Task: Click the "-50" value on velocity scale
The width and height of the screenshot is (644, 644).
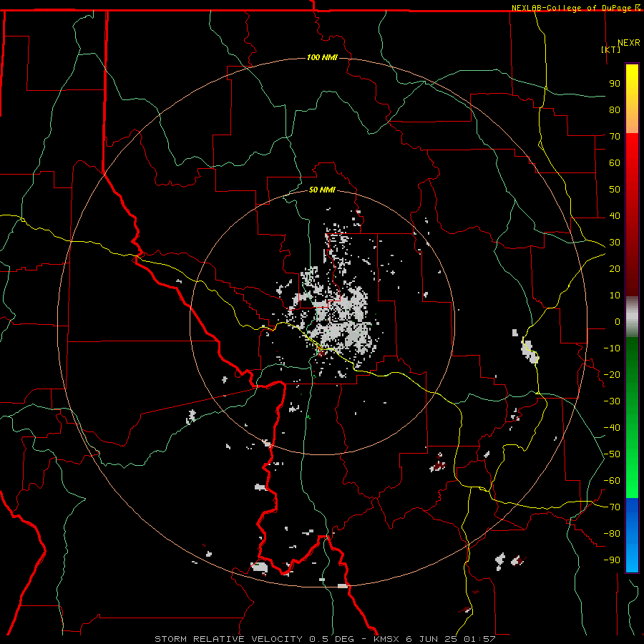Action: tap(612, 454)
